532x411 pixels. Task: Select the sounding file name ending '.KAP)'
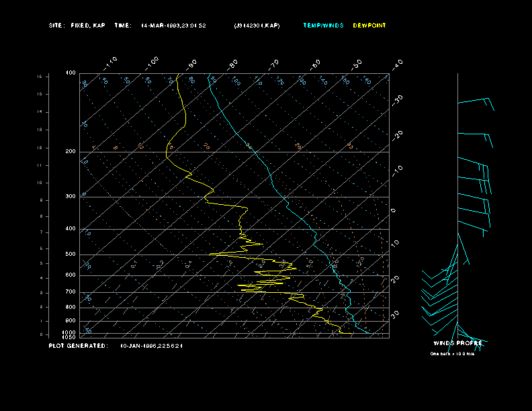pyautogui.click(x=257, y=26)
